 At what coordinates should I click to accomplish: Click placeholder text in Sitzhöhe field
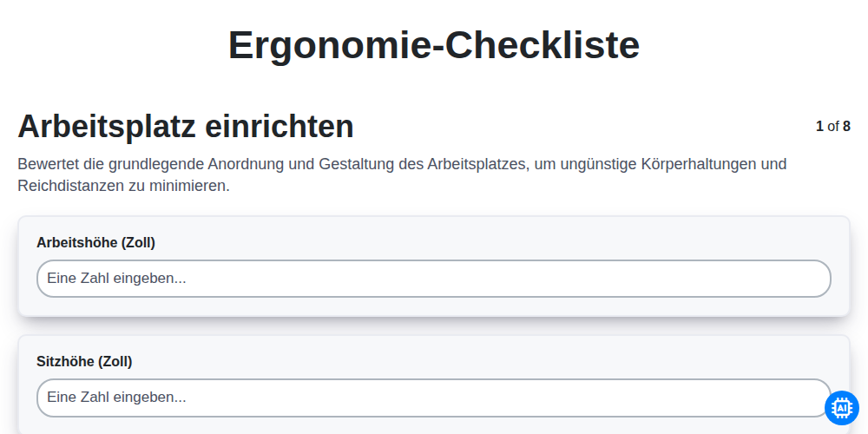(x=116, y=398)
